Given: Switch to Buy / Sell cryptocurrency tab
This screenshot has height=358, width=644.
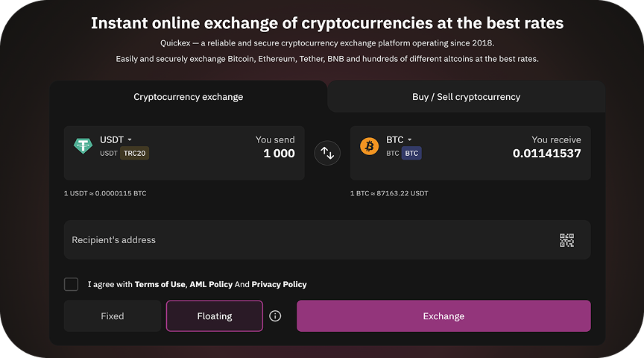Looking at the screenshot, I should tap(466, 97).
